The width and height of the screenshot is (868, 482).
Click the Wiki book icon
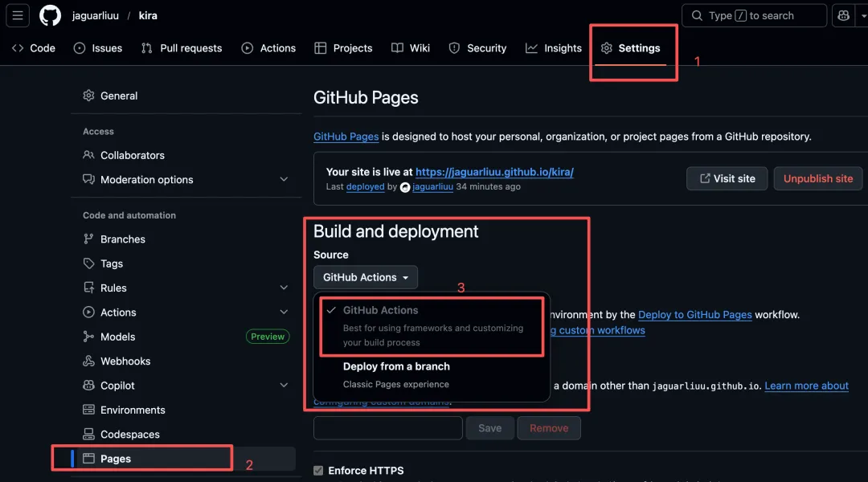398,48
